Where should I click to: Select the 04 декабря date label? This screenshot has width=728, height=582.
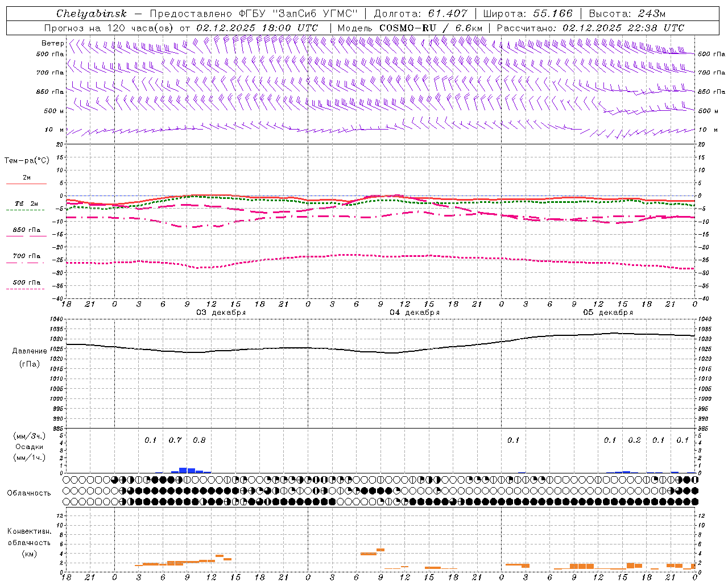click(415, 313)
